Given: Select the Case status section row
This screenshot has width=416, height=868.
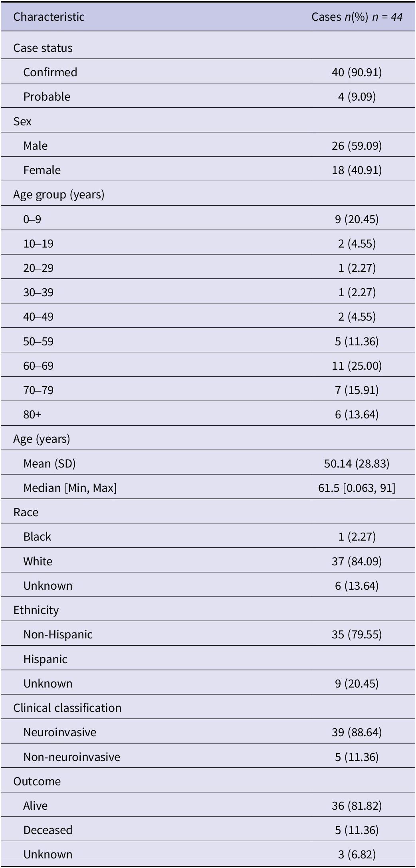Looking at the screenshot, I should [x=43, y=48].
